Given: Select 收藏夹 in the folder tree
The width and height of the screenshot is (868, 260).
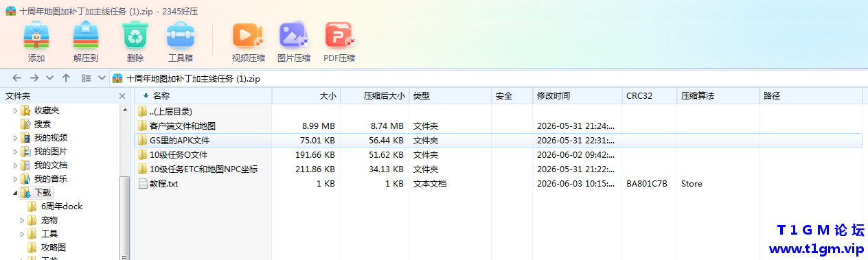Looking at the screenshot, I should click(47, 110).
